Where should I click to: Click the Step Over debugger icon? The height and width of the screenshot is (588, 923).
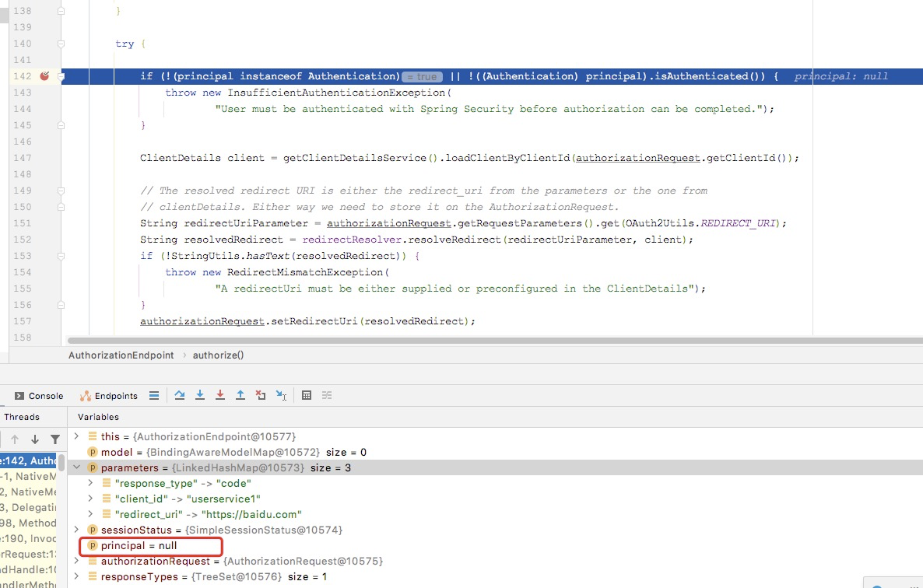pos(178,395)
